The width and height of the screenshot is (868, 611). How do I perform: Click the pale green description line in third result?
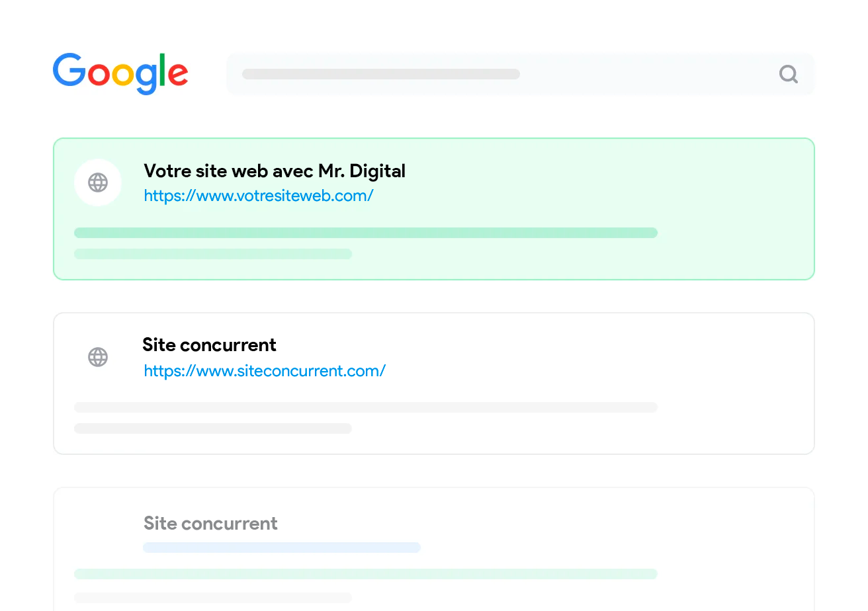[x=365, y=574]
